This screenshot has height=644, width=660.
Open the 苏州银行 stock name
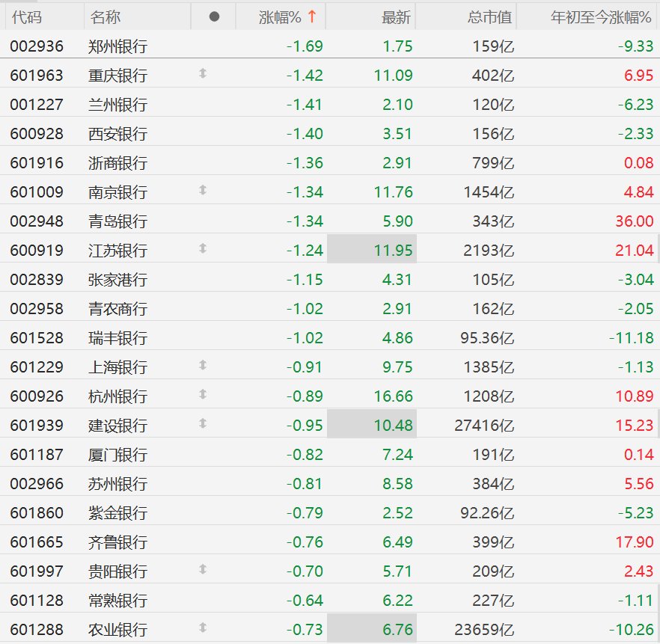coord(118,484)
